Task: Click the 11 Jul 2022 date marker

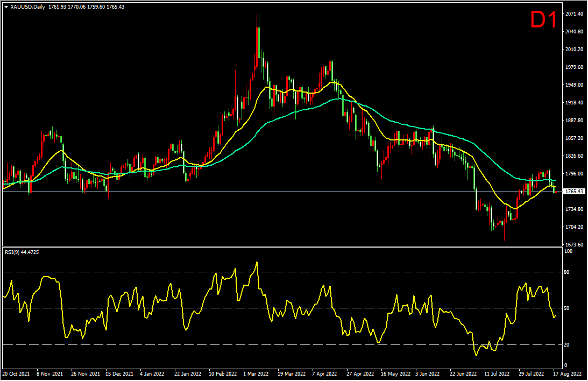Action: click(x=497, y=373)
